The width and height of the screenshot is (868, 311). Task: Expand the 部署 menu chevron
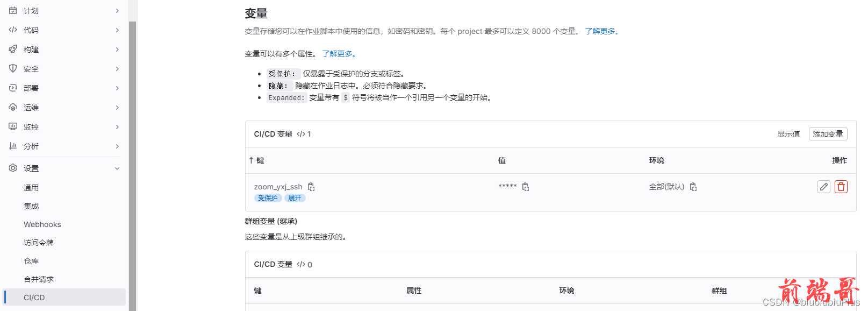click(117, 88)
